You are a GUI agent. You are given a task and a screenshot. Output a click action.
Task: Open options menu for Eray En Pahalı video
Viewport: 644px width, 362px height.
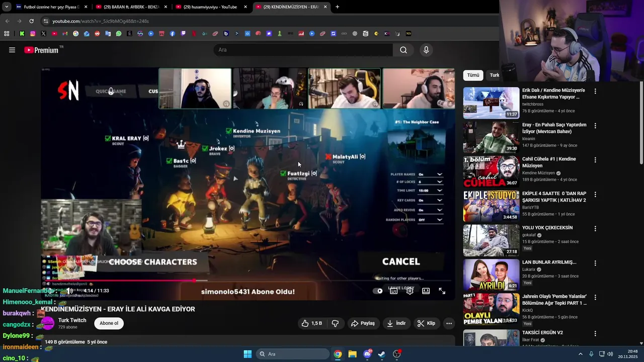pos(595,126)
